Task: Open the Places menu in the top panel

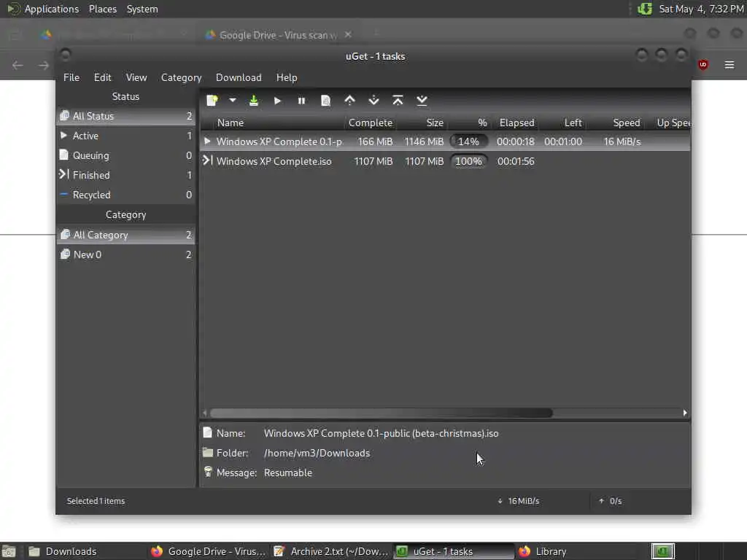Action: (x=102, y=9)
